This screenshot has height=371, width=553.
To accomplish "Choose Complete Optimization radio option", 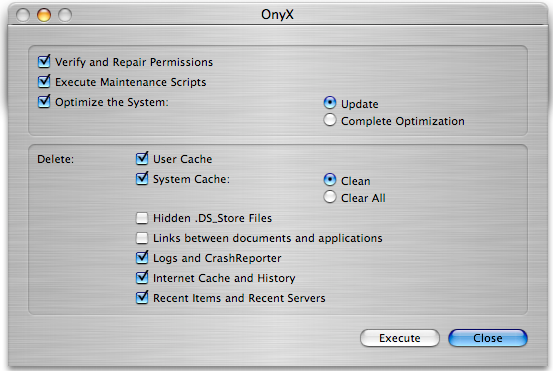I will coord(330,120).
